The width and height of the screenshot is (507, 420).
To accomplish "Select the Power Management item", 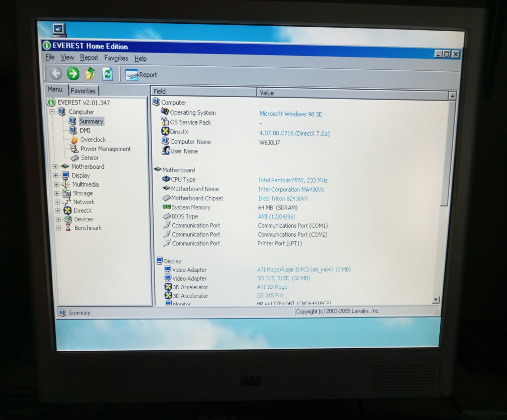I will 105,149.
